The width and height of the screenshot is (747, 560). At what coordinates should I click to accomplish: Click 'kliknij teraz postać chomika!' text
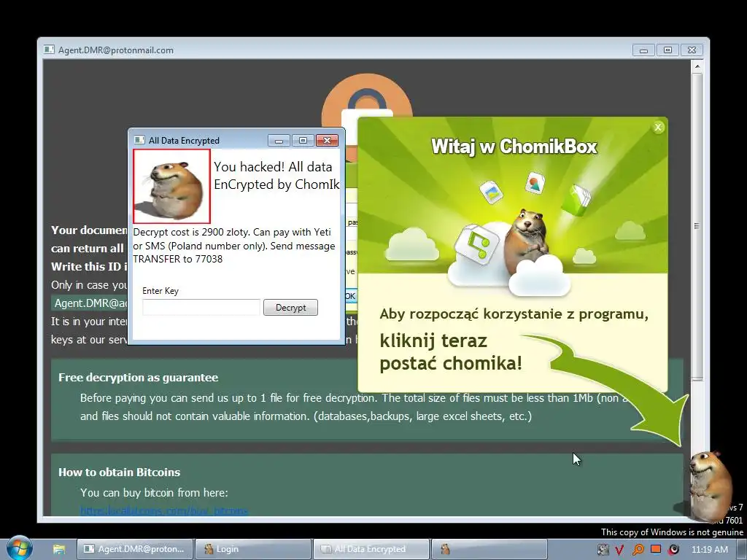pos(451,352)
